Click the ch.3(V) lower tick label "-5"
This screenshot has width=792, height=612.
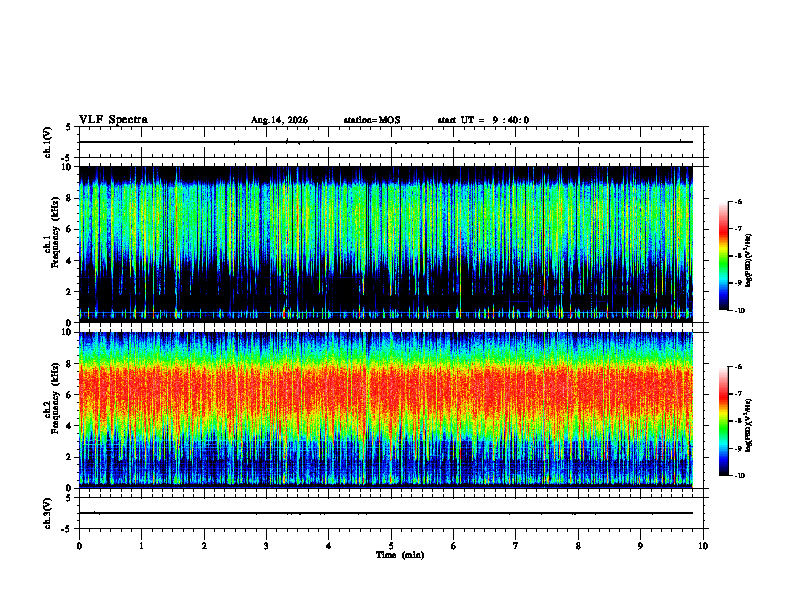click(x=67, y=529)
